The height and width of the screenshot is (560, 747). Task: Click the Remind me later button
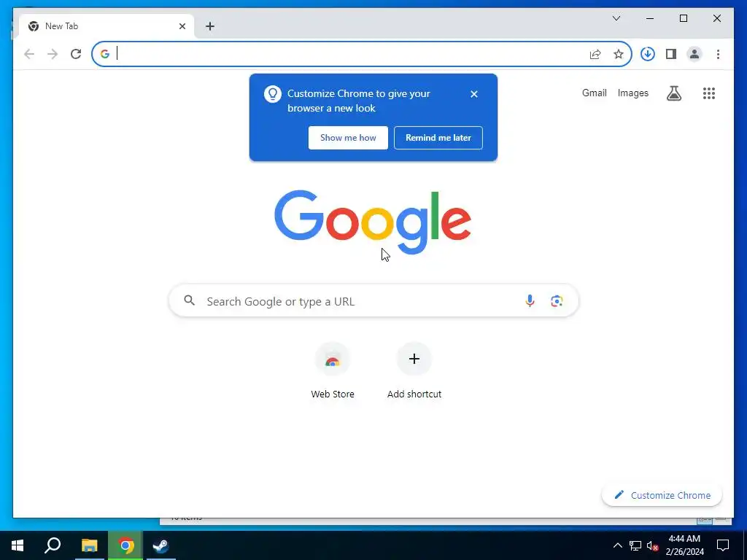(438, 138)
